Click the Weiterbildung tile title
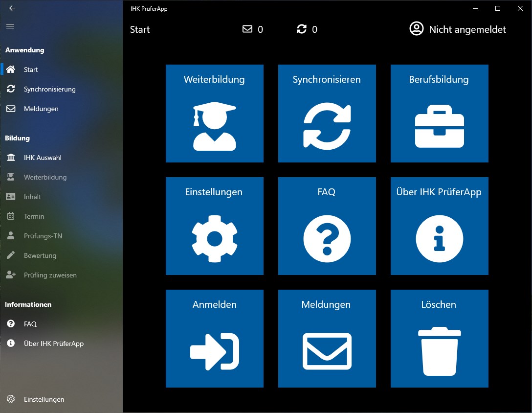 (214, 79)
